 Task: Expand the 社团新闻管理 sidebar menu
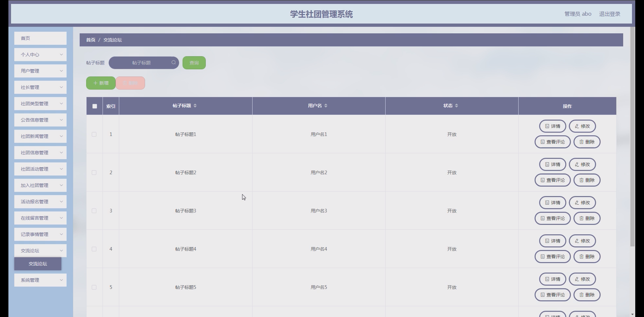coord(40,136)
